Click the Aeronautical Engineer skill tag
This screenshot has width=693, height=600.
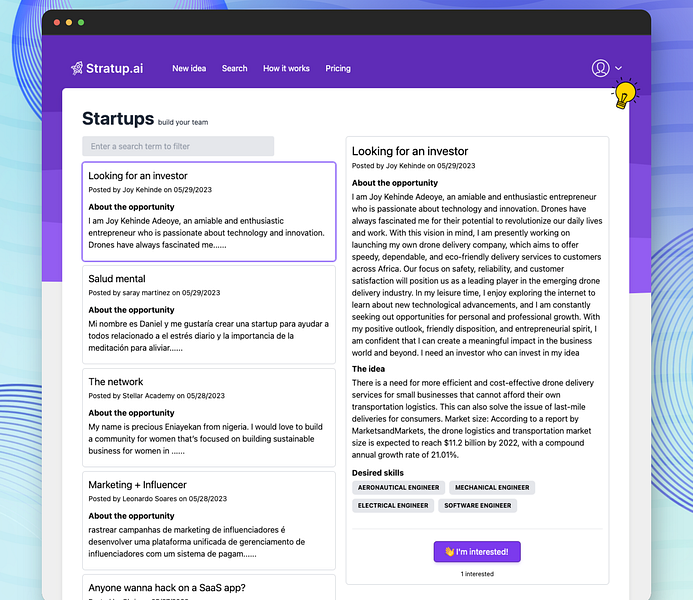399,487
